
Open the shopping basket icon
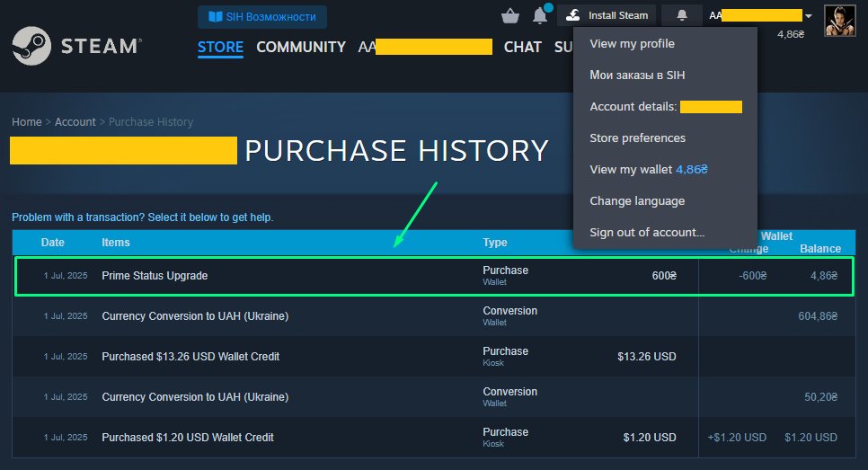509,16
